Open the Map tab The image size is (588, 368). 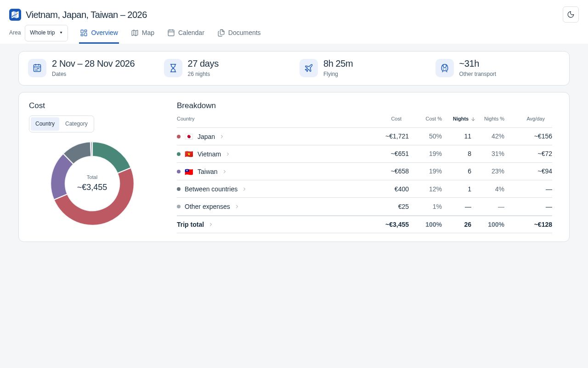click(x=143, y=33)
